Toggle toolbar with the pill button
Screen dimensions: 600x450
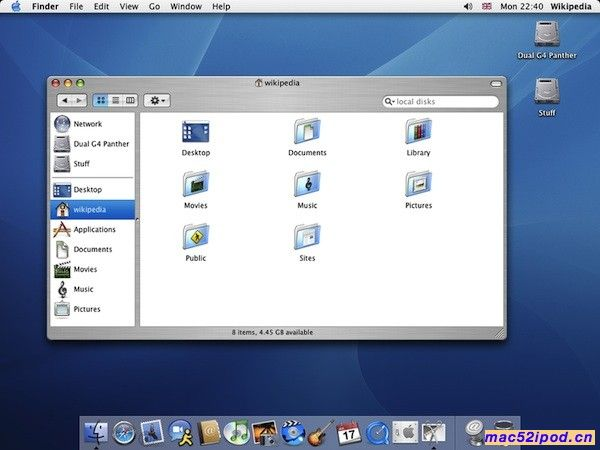496,83
